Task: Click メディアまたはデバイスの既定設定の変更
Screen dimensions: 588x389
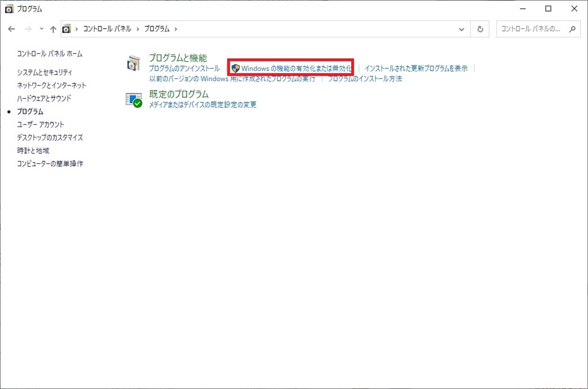Action: point(203,105)
